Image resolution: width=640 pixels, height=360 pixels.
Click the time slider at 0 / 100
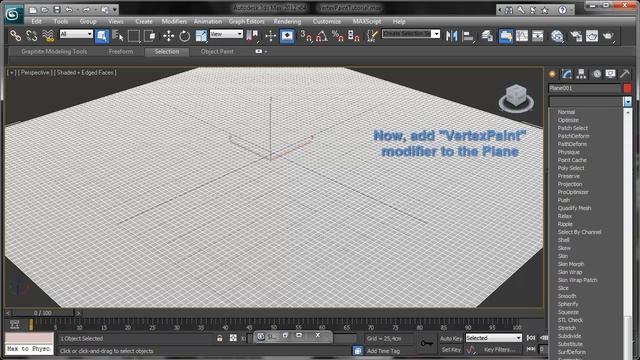pyautogui.click(x=43, y=313)
